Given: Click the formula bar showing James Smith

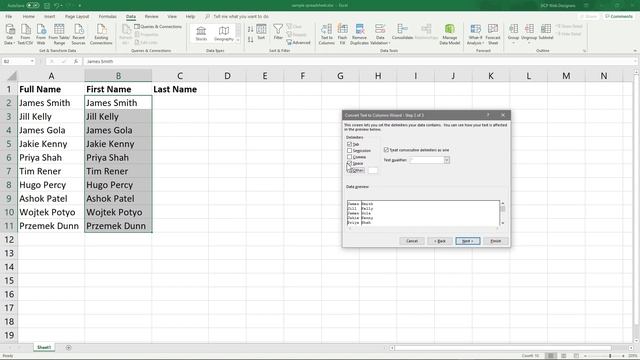Looking at the screenshot, I should tap(359, 61).
